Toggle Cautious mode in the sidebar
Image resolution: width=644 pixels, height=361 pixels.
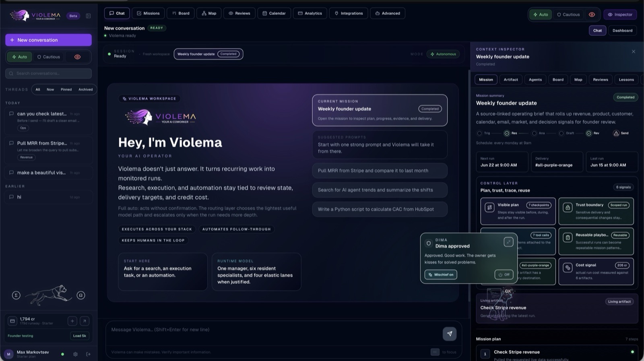[x=48, y=57]
